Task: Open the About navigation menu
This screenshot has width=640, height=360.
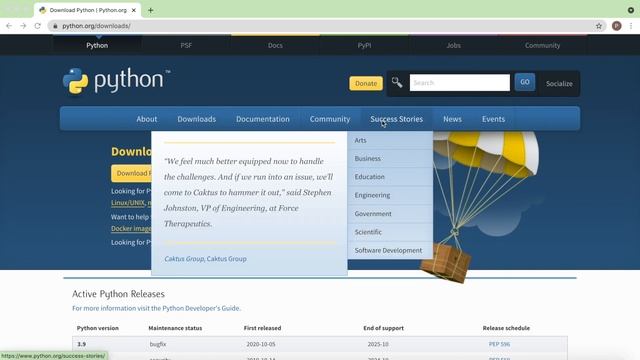Action: 147,119
